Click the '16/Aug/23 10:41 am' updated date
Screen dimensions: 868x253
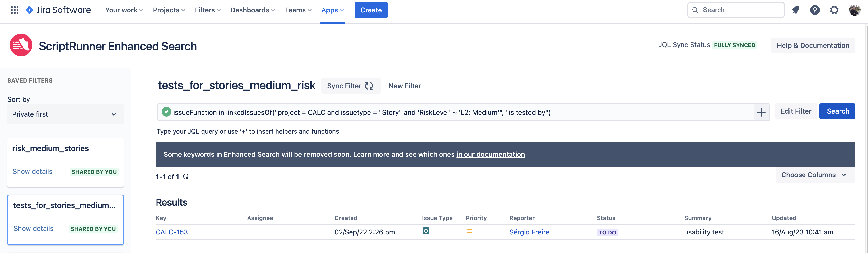[802, 232]
